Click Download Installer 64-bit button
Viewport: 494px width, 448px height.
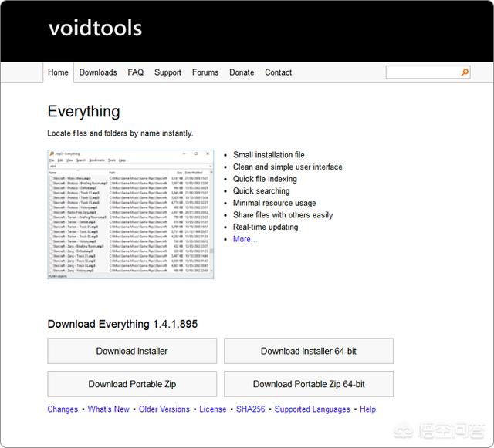(x=309, y=351)
